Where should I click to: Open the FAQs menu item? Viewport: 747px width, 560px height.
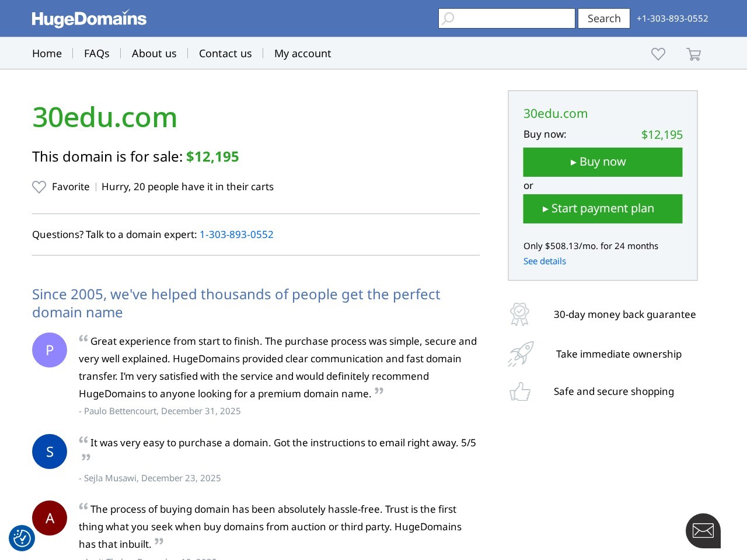coord(97,54)
